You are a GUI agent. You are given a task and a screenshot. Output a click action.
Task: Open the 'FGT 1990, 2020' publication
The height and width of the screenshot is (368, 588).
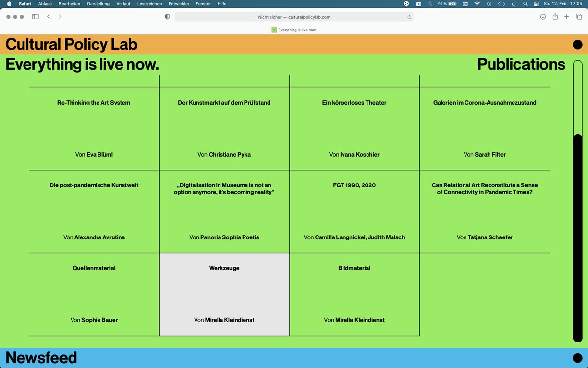coord(354,185)
